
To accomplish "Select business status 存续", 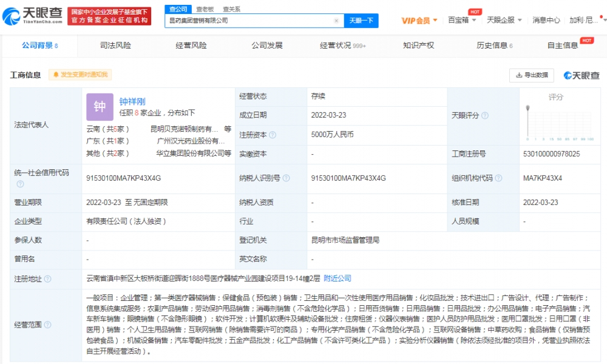I will (x=318, y=96).
